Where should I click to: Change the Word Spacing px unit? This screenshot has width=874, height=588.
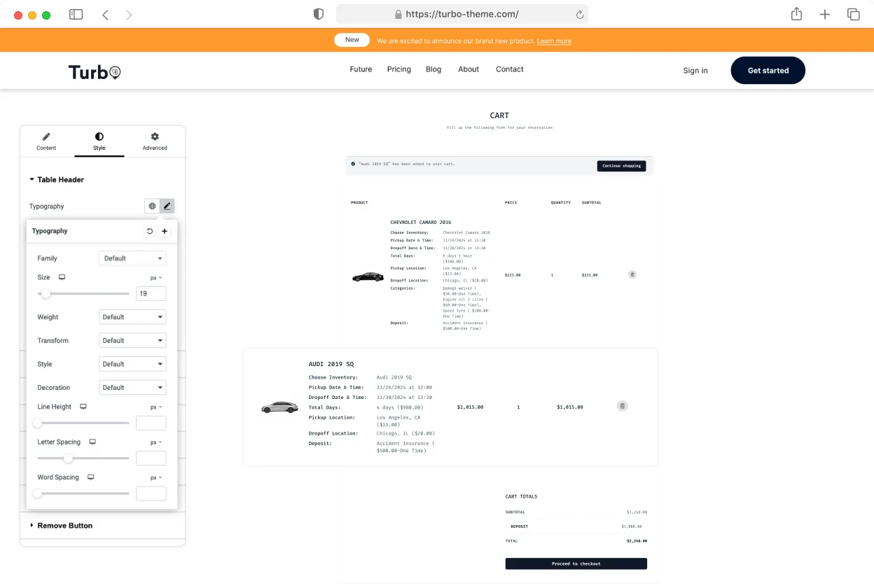[156, 477]
